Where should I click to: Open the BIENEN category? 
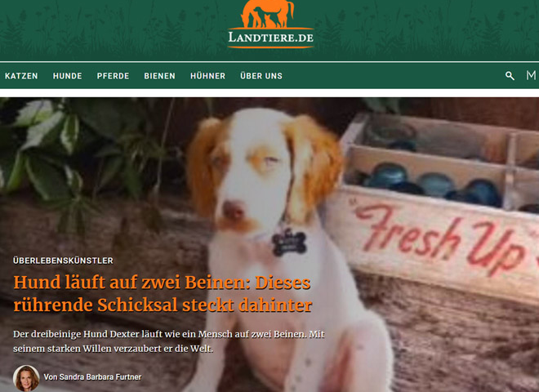click(159, 76)
